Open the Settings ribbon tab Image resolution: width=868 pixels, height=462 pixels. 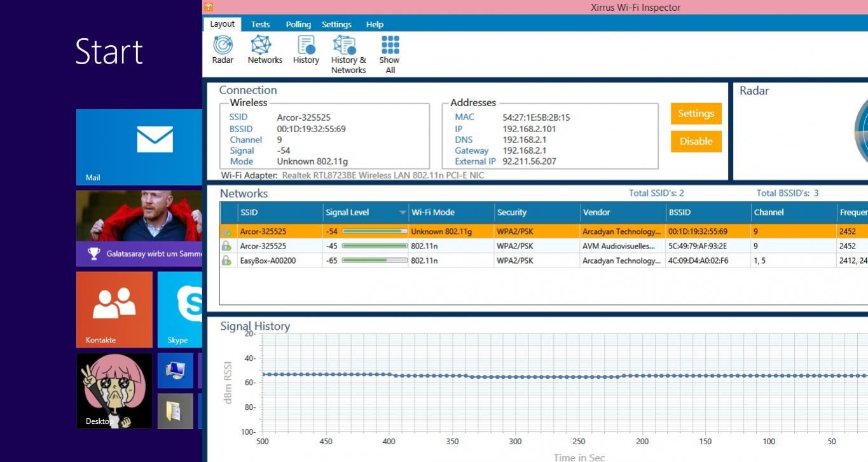pos(336,24)
